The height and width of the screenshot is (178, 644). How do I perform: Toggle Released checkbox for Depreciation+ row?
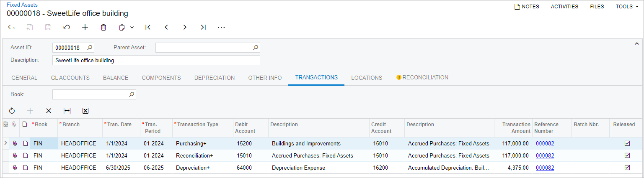point(627,168)
